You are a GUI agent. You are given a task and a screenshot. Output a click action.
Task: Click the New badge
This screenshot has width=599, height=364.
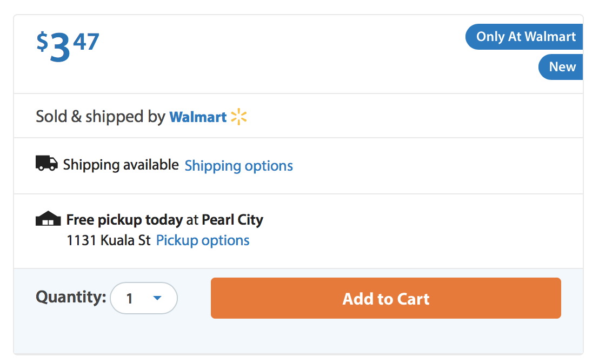coord(561,67)
